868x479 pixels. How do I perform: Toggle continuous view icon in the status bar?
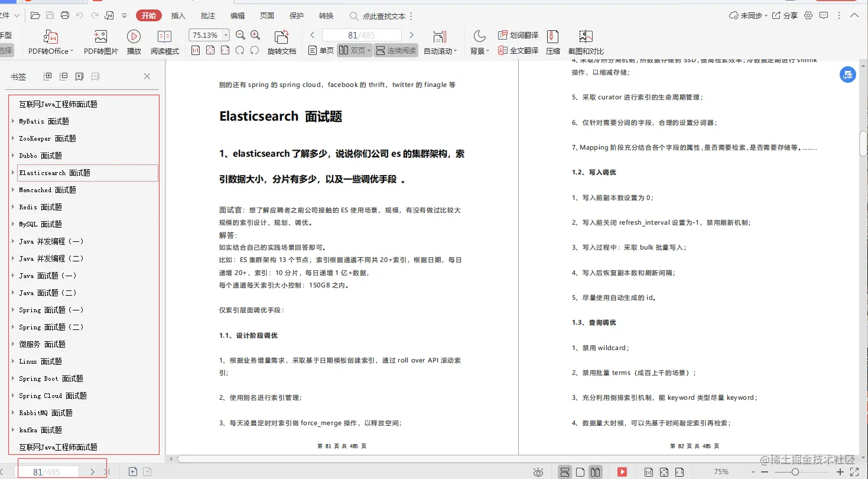click(565, 472)
